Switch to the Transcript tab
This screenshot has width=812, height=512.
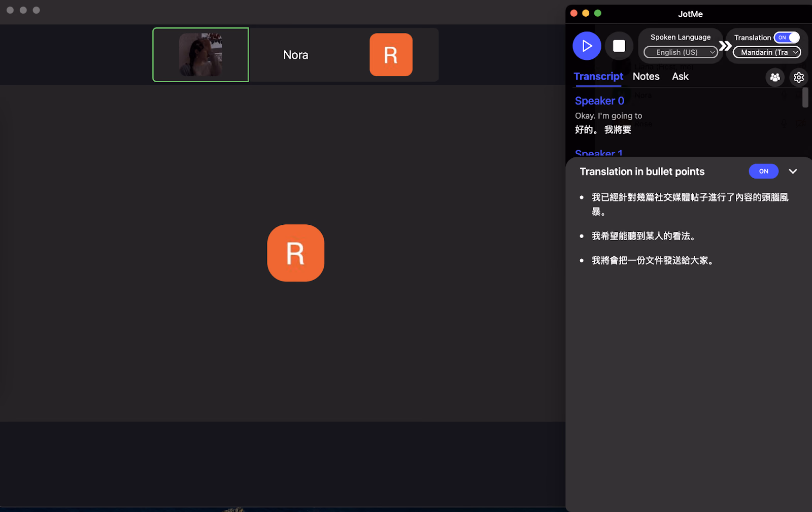point(598,77)
